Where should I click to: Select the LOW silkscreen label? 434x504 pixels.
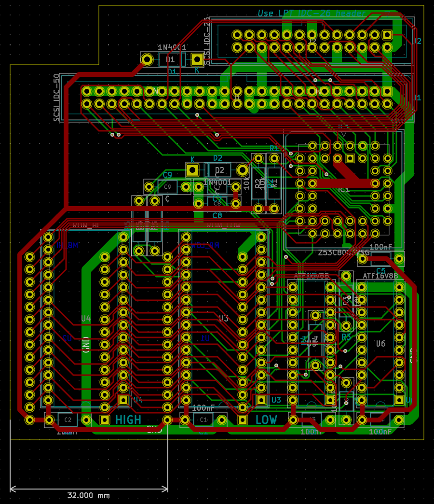tap(268, 420)
